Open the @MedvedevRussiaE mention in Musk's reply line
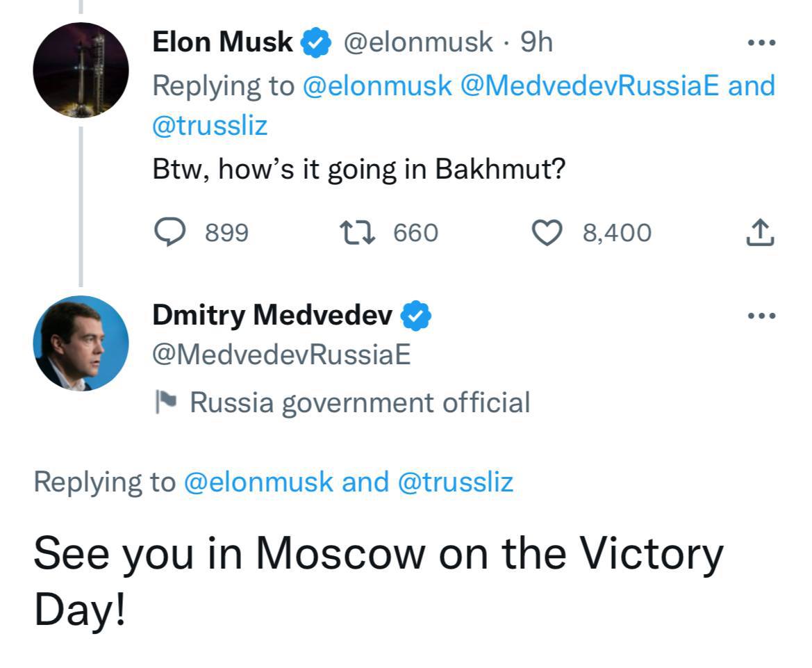 (x=590, y=85)
